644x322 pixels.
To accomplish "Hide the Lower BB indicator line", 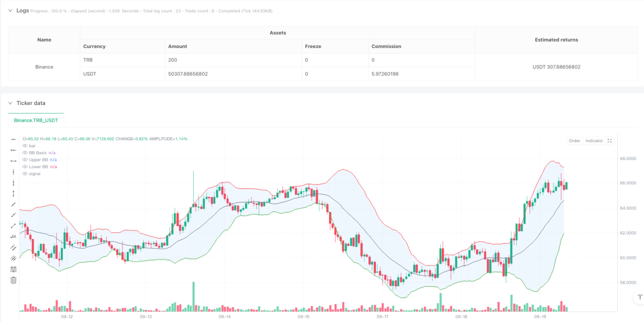I will click(25, 166).
